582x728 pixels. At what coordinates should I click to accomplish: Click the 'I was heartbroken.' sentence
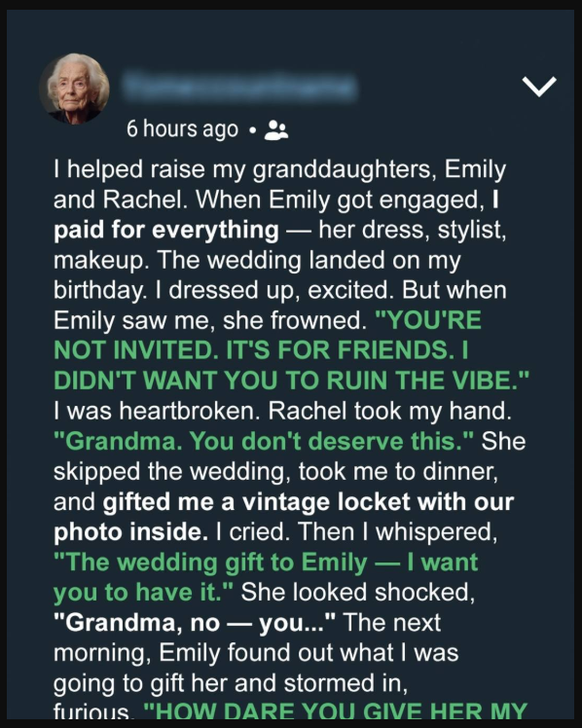click(x=157, y=411)
